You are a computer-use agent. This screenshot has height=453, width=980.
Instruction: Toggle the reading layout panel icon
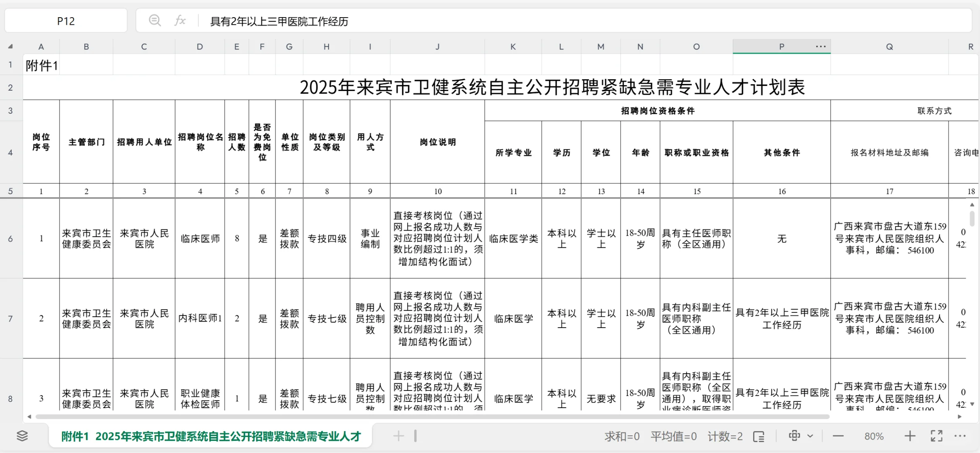point(759,437)
